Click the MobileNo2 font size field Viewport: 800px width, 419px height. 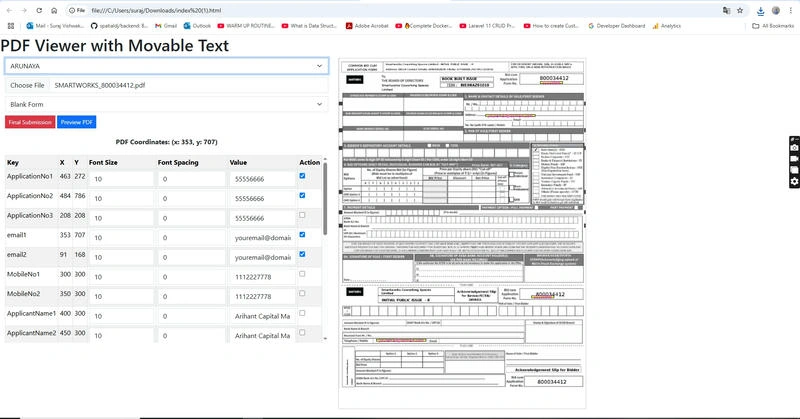click(121, 297)
